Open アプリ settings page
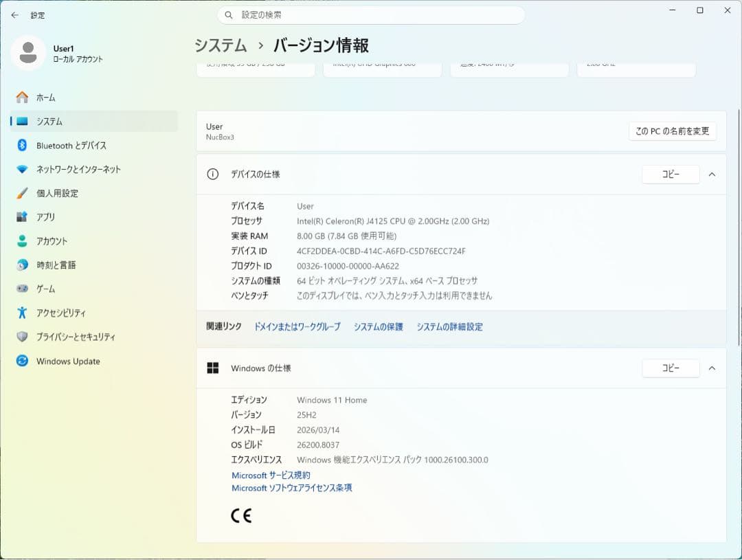 93,217
